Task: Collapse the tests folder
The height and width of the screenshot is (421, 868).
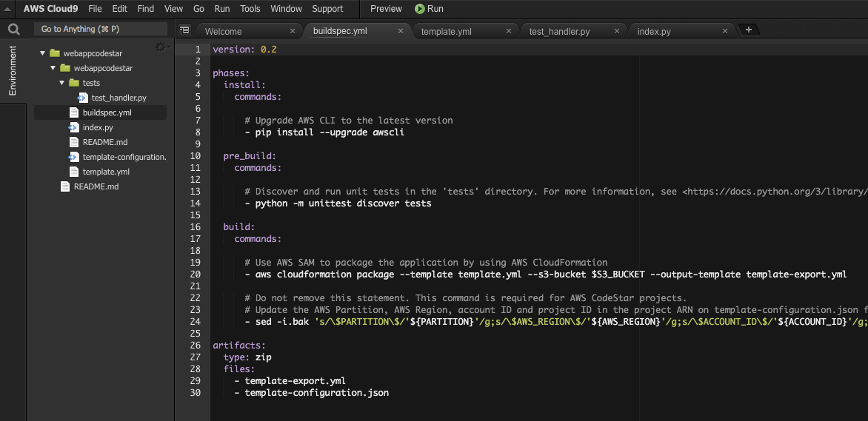Action: [62, 83]
